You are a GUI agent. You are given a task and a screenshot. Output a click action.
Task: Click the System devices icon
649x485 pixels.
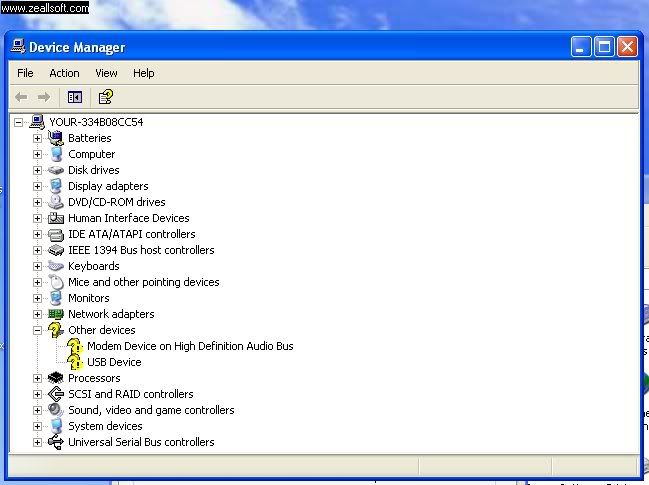pos(56,426)
